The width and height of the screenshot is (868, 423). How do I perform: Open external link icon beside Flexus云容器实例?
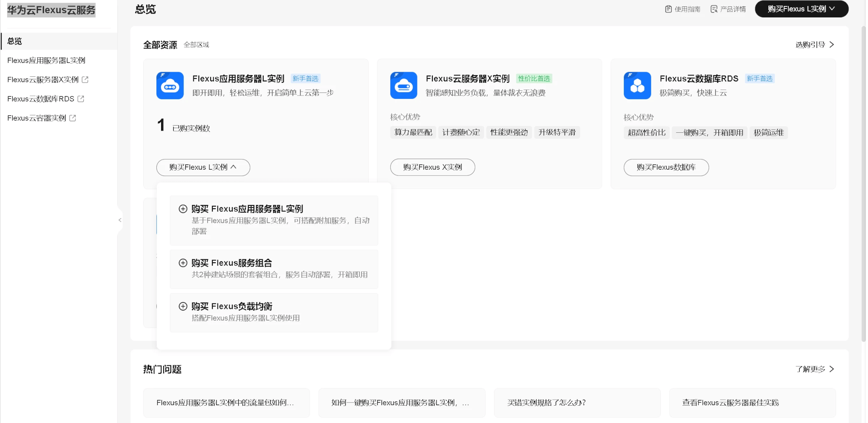click(x=72, y=118)
